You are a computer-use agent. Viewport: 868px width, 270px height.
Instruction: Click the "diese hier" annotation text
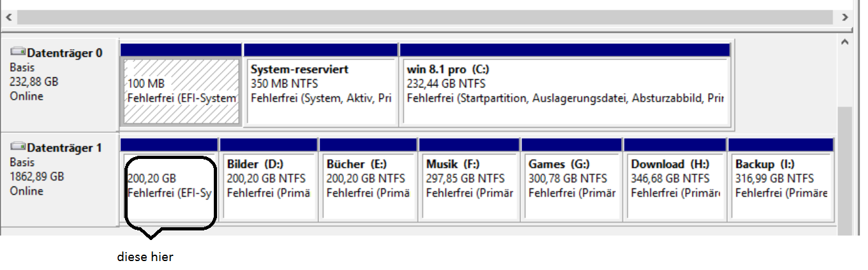tap(145, 257)
